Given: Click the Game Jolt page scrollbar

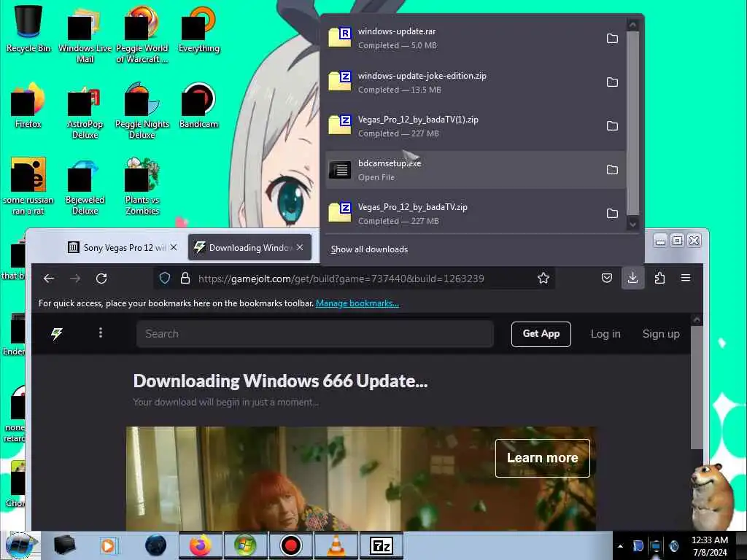Looking at the screenshot, I should [697, 386].
